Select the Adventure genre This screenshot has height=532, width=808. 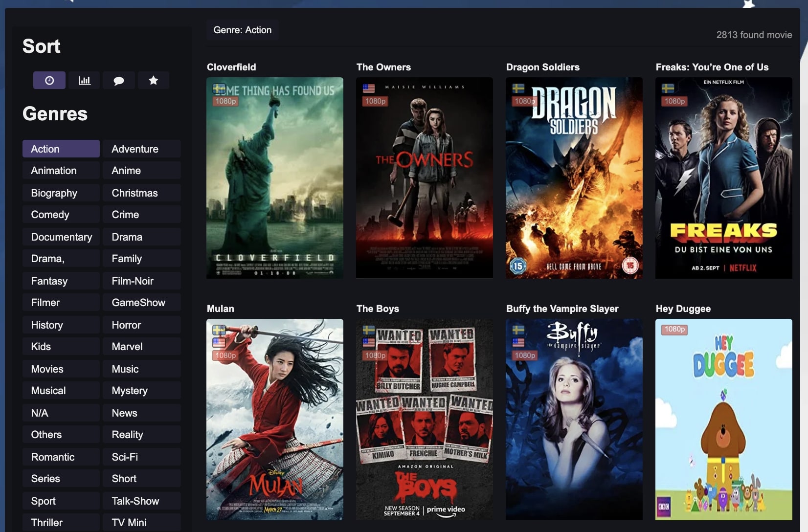142,149
